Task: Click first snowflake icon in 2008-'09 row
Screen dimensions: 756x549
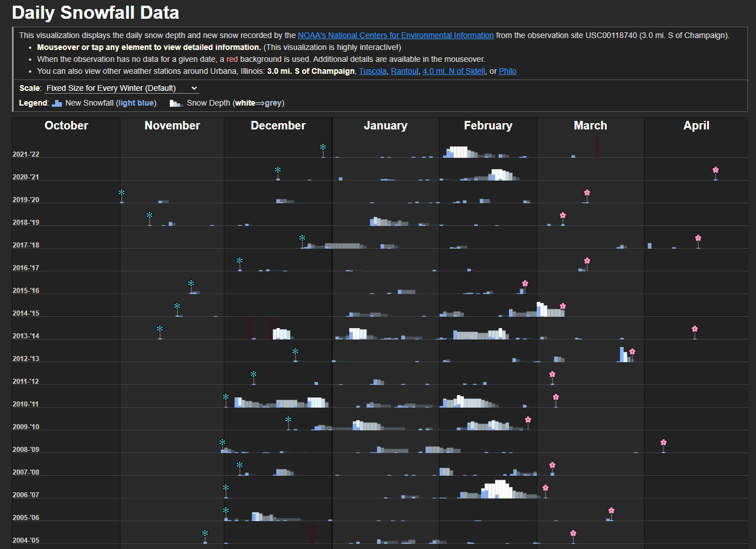Action: (x=222, y=443)
